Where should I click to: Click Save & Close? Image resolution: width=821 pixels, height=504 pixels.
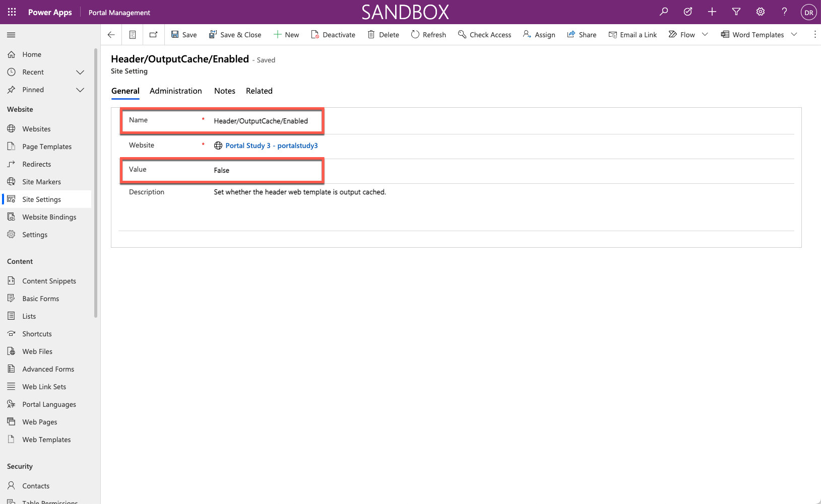(x=235, y=35)
